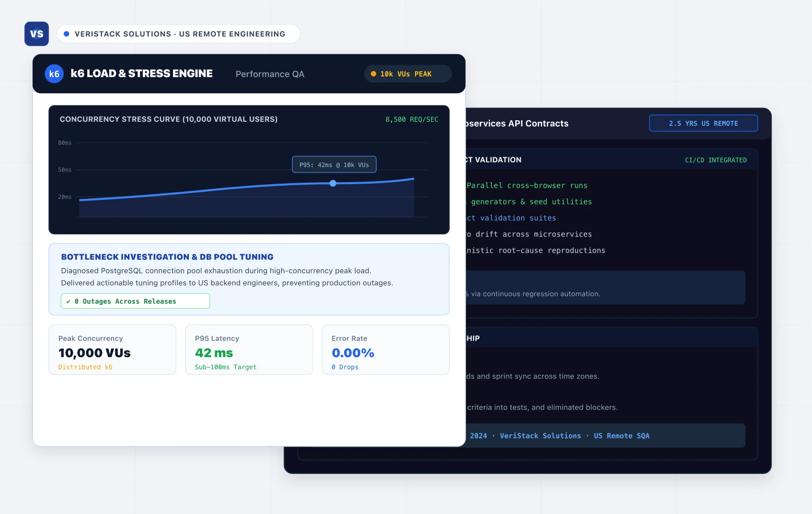Click the P95: 42ms @ 10k VUs tooltip

click(334, 165)
